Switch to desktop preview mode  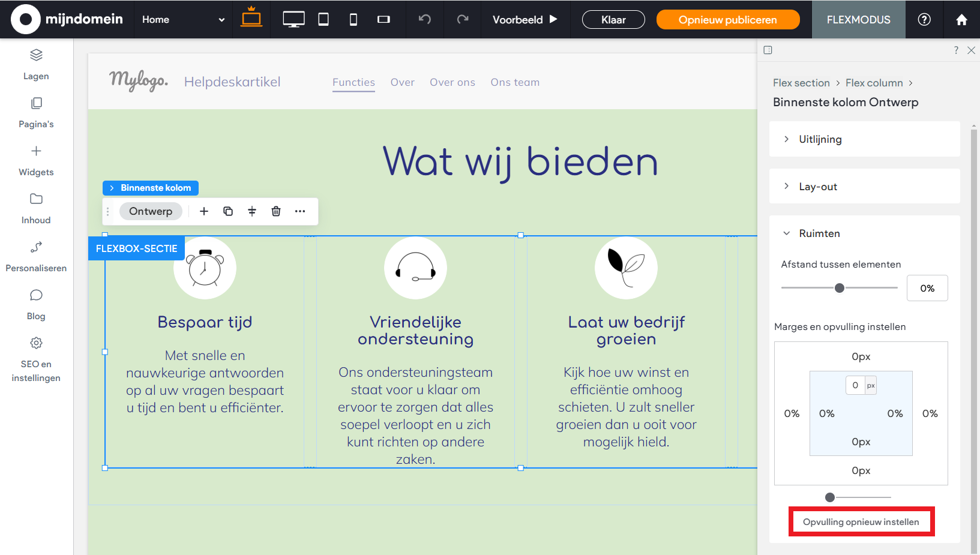tap(293, 19)
